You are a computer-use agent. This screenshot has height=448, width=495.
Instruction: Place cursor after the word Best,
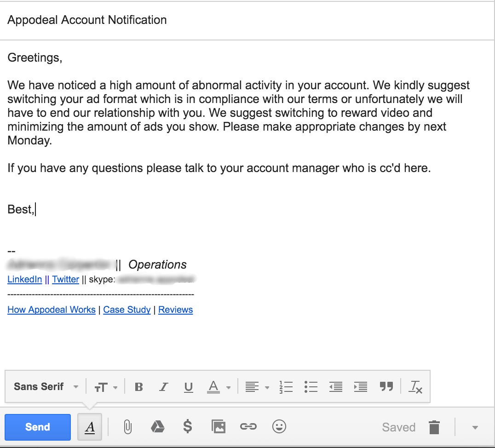point(35,209)
